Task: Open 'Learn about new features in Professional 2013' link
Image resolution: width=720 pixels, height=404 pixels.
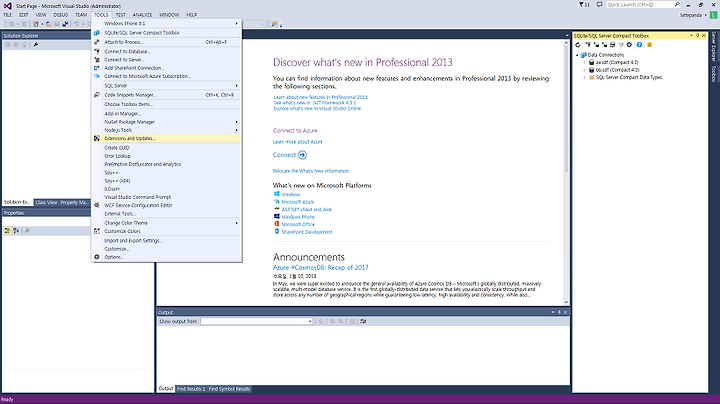Action: [321, 97]
